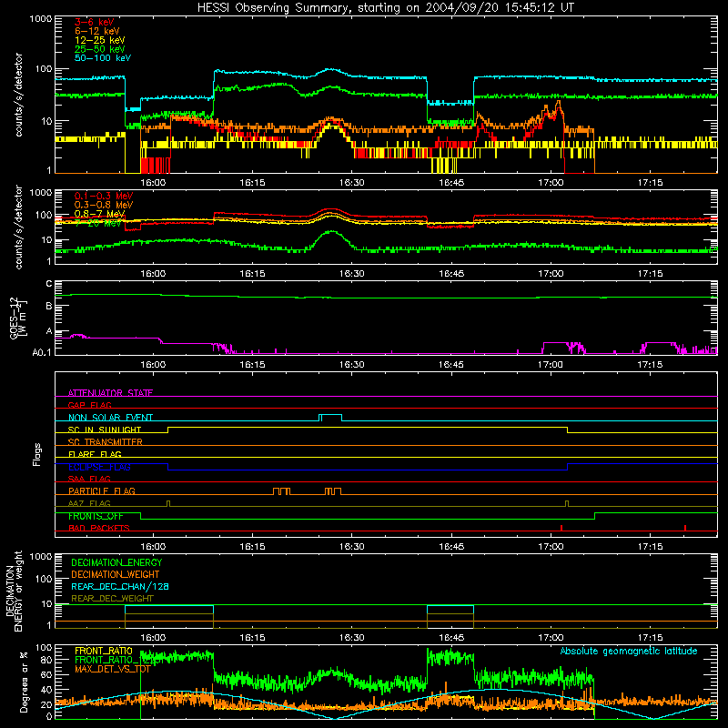The height and width of the screenshot is (728, 728).
Task: Click the 16:45 tick label under the MeV panel
Action: pyautogui.click(x=451, y=274)
